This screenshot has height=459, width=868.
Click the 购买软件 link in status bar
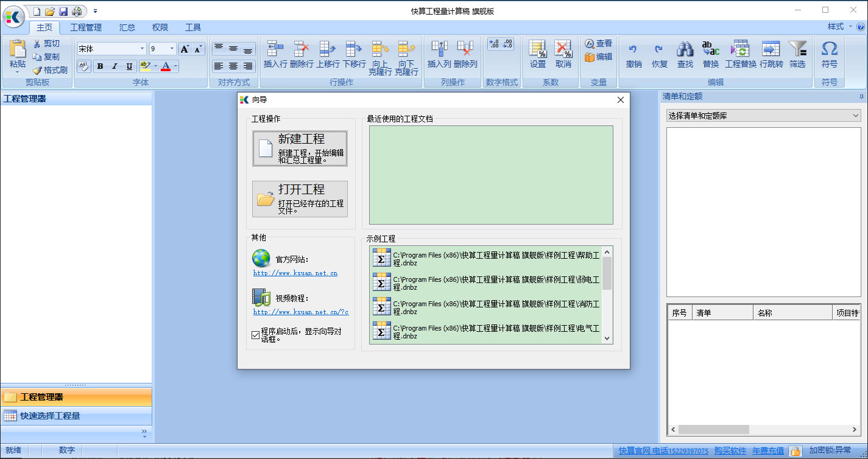pos(730,451)
